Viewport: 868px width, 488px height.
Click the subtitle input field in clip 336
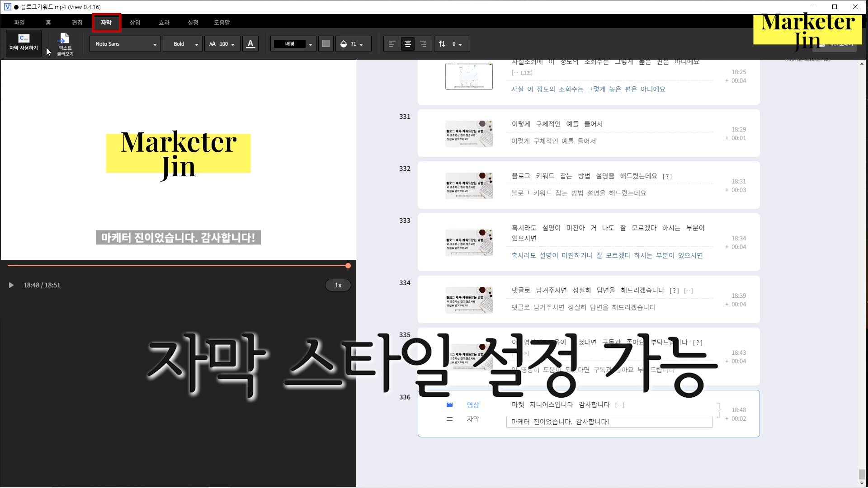609,422
